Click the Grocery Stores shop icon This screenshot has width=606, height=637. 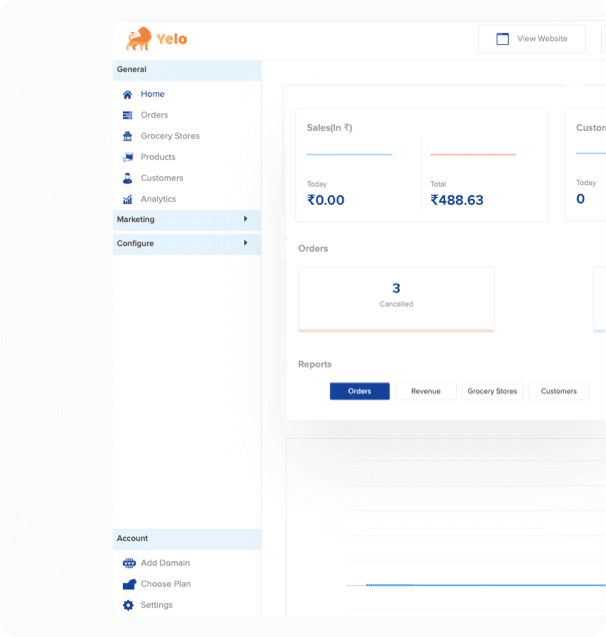click(128, 136)
